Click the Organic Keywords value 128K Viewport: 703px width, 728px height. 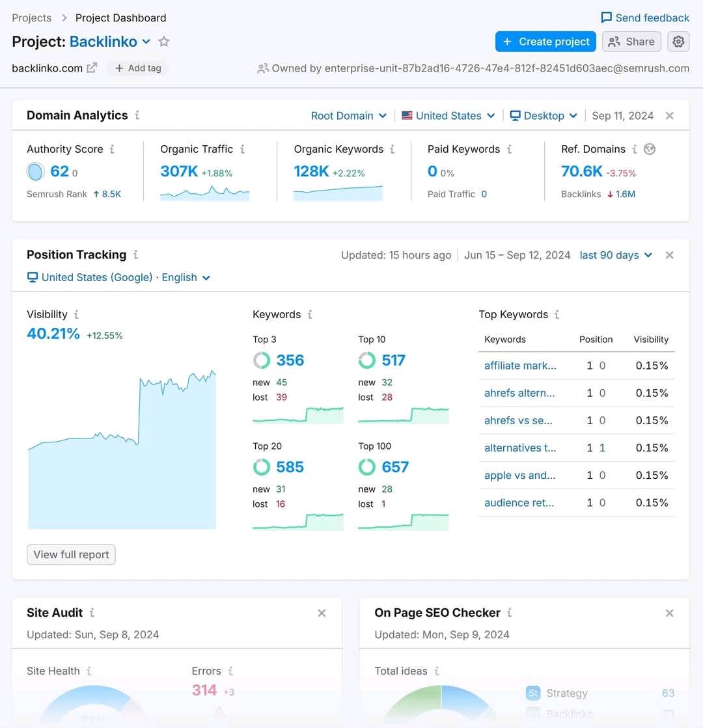[x=311, y=171]
